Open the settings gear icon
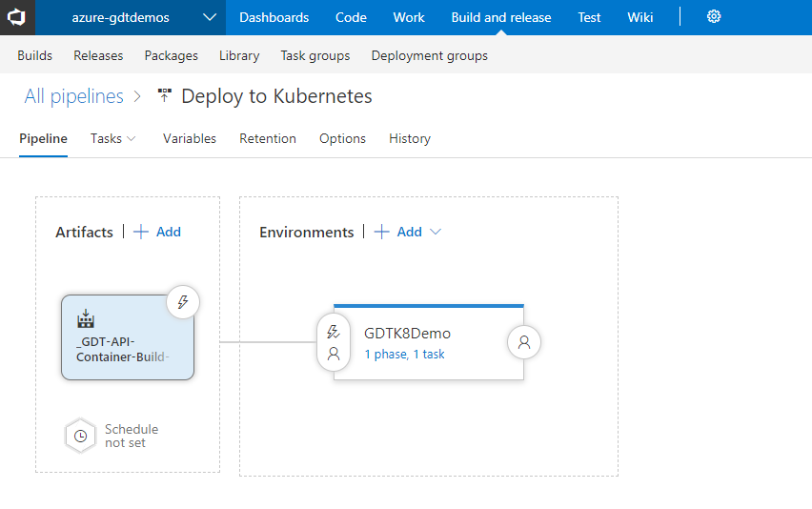Viewport: 812px width, 509px height. coord(714,17)
